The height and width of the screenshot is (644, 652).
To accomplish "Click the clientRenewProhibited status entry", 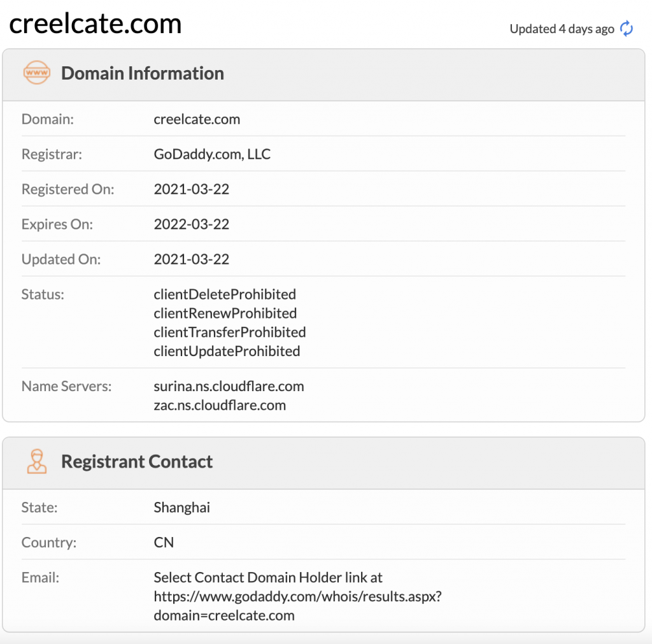I will pos(225,313).
